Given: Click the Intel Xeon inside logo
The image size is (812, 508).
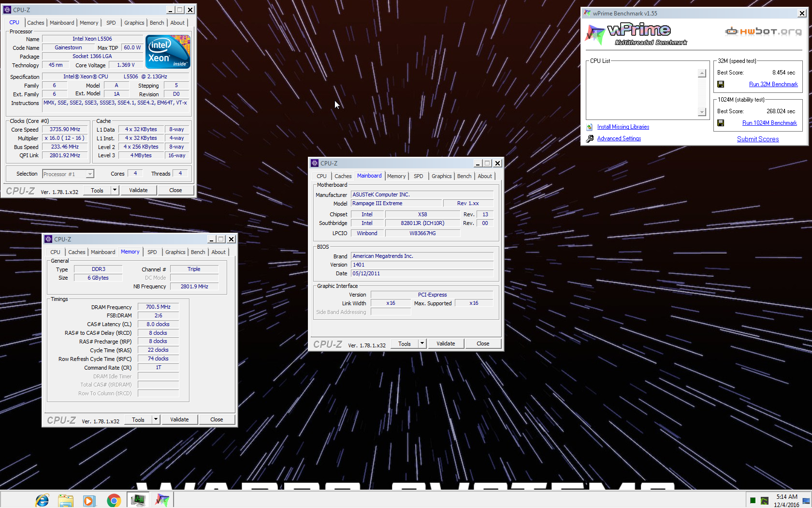Looking at the screenshot, I should [168, 52].
